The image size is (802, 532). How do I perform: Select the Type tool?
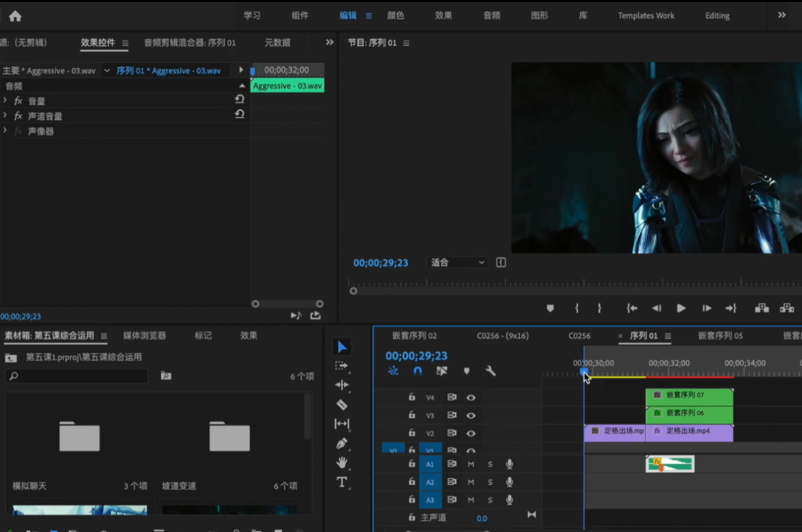342,482
